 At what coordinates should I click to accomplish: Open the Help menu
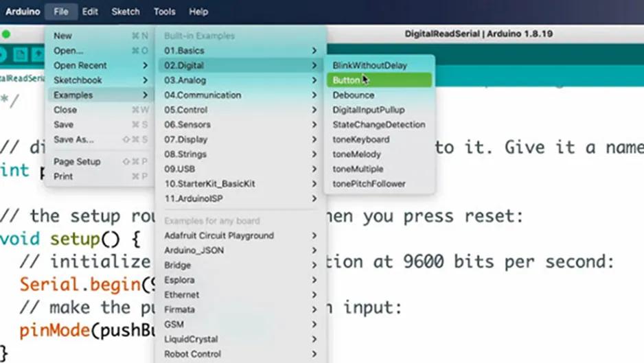click(198, 12)
